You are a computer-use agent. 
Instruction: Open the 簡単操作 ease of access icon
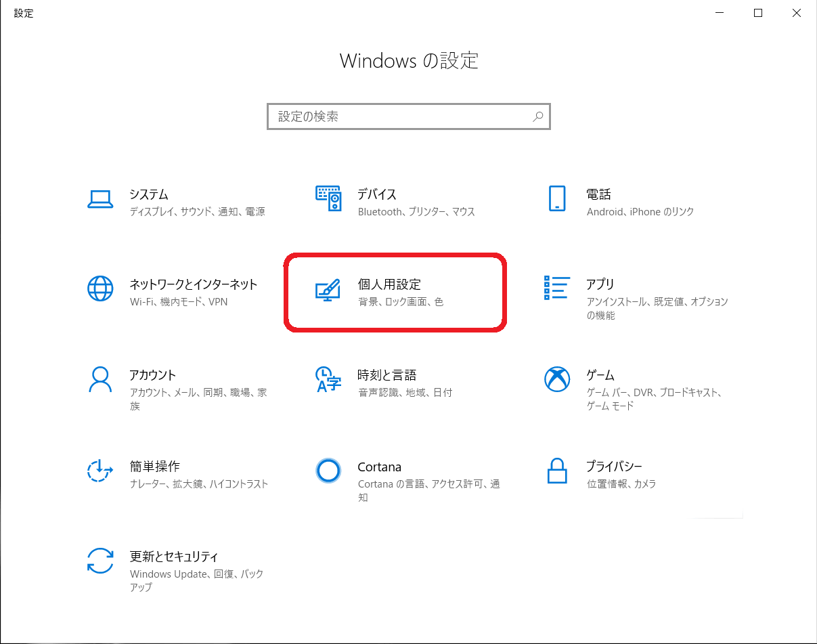coord(100,471)
